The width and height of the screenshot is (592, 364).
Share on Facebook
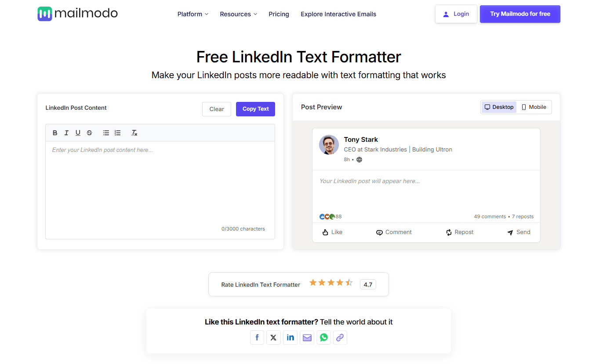tap(257, 337)
